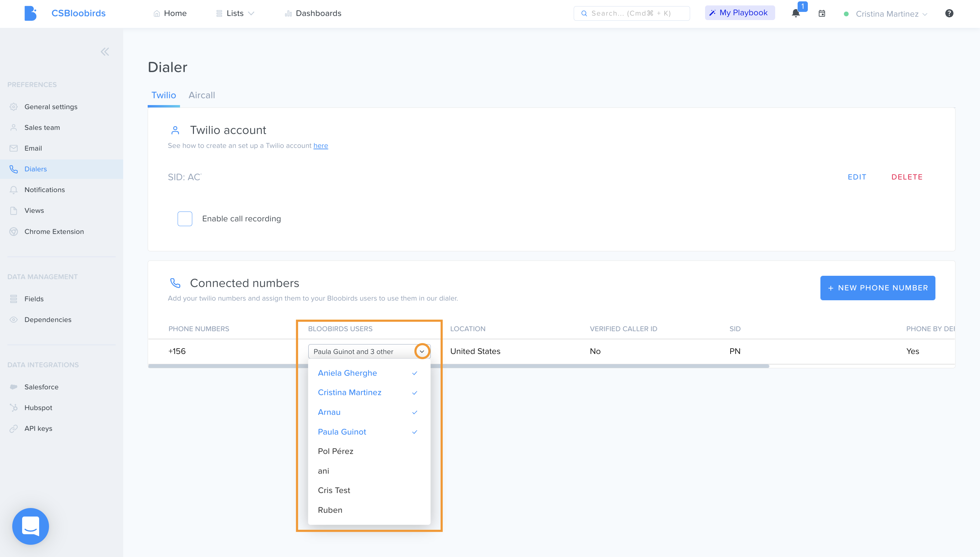The height and width of the screenshot is (557, 980).
Task: Click the Home house icon
Action: tap(157, 13)
